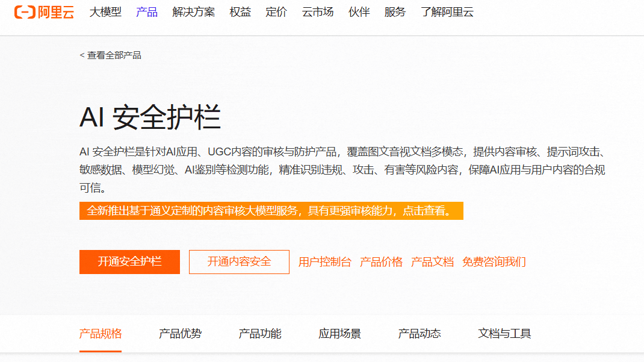The height and width of the screenshot is (362, 644).
Task: Switch to the 文档与工具 tab
Action: pos(504,334)
